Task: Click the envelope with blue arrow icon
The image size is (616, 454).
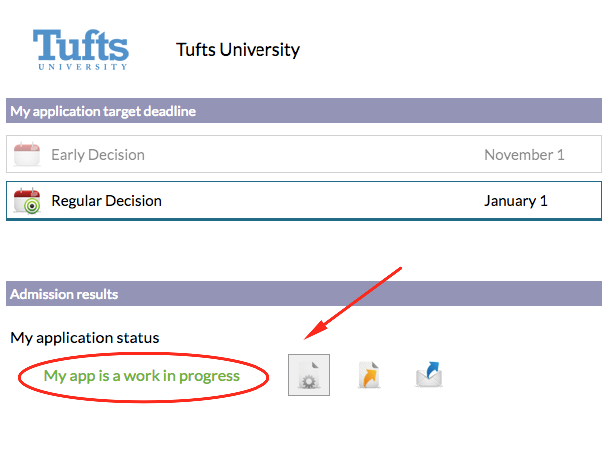Action: (429, 375)
